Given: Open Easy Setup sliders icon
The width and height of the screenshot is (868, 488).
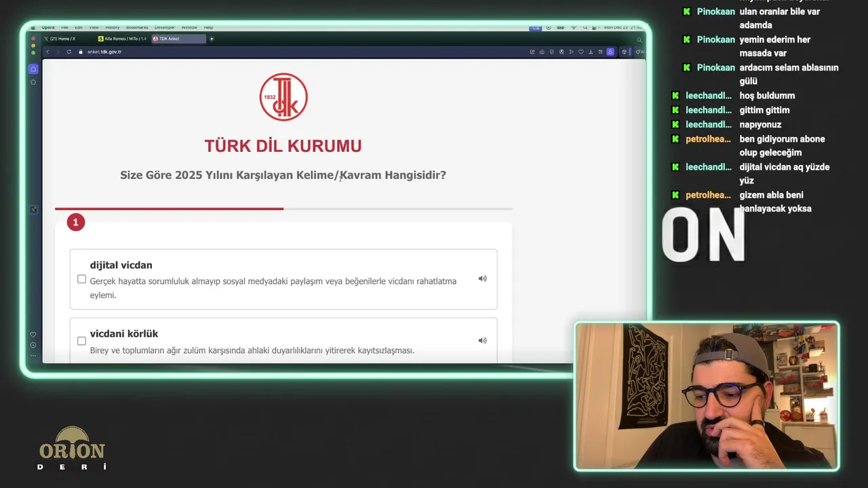Looking at the screenshot, I should (x=600, y=52).
